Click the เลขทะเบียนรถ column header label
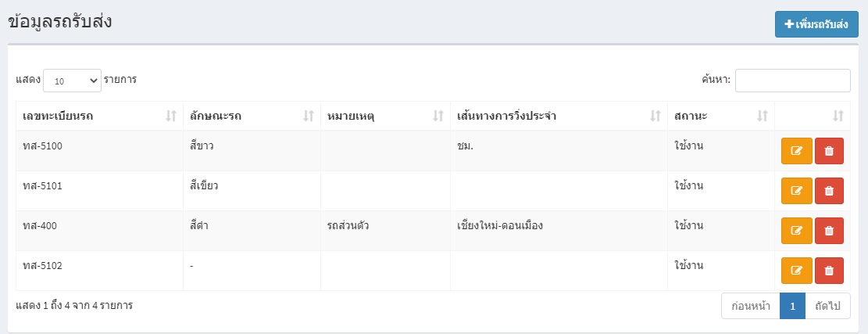868x334 pixels. click(58, 117)
